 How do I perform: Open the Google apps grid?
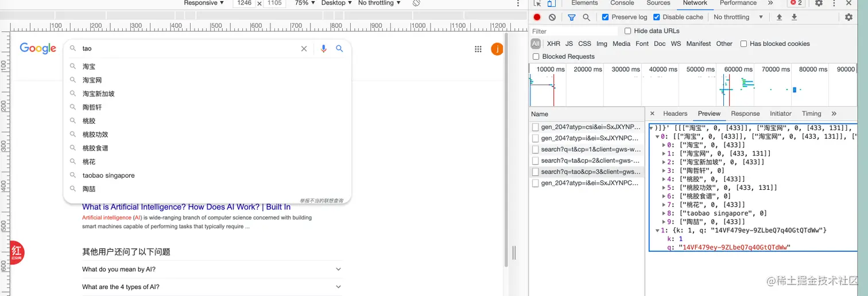tap(478, 49)
